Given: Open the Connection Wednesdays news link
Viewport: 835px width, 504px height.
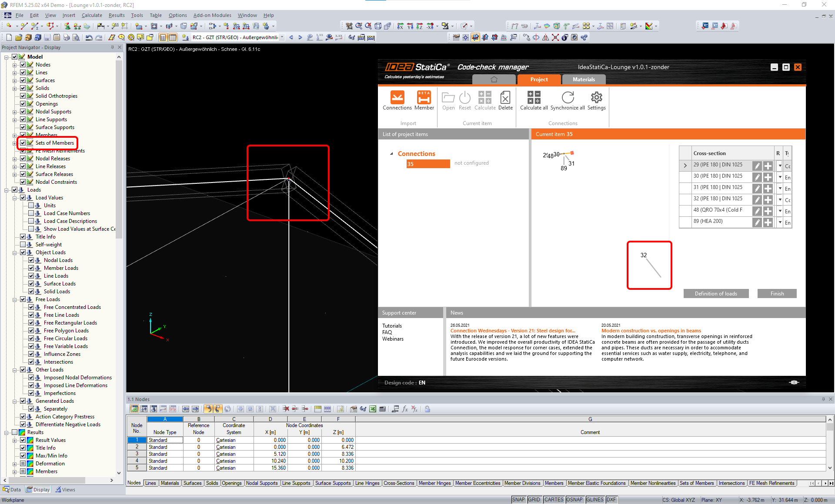Looking at the screenshot, I should (x=512, y=331).
